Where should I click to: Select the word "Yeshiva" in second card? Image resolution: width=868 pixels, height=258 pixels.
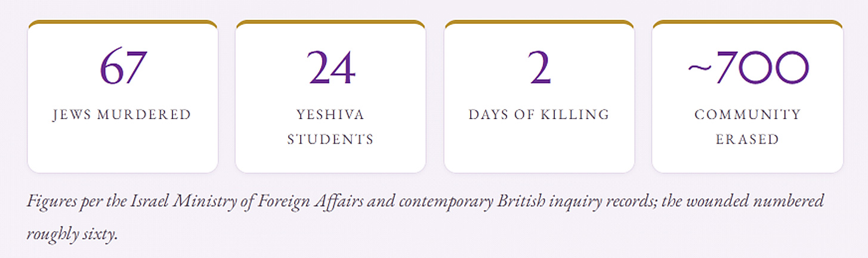pos(330,114)
